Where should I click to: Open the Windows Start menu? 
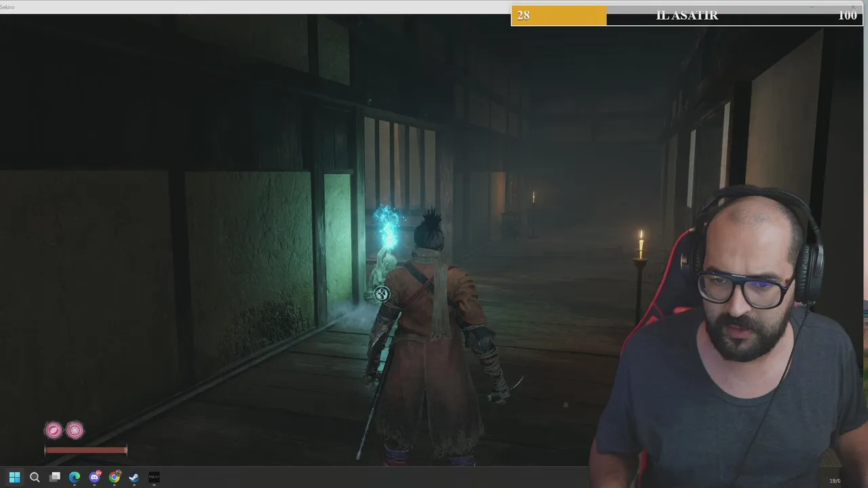tap(14, 477)
